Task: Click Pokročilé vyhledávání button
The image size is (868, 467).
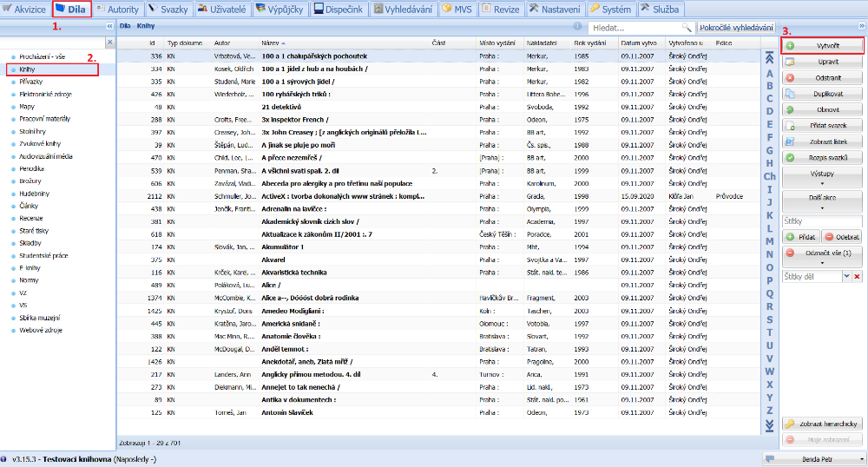Action: click(736, 28)
